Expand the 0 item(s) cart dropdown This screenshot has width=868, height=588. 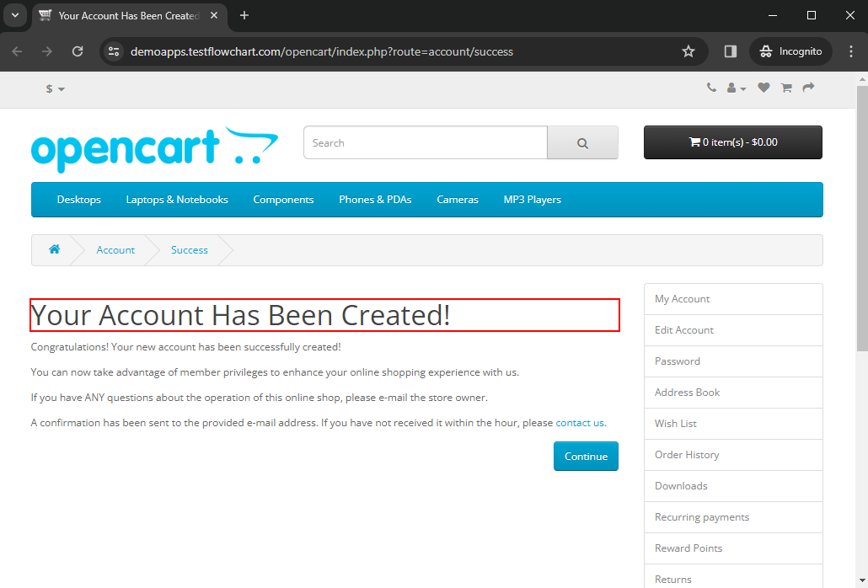732,142
